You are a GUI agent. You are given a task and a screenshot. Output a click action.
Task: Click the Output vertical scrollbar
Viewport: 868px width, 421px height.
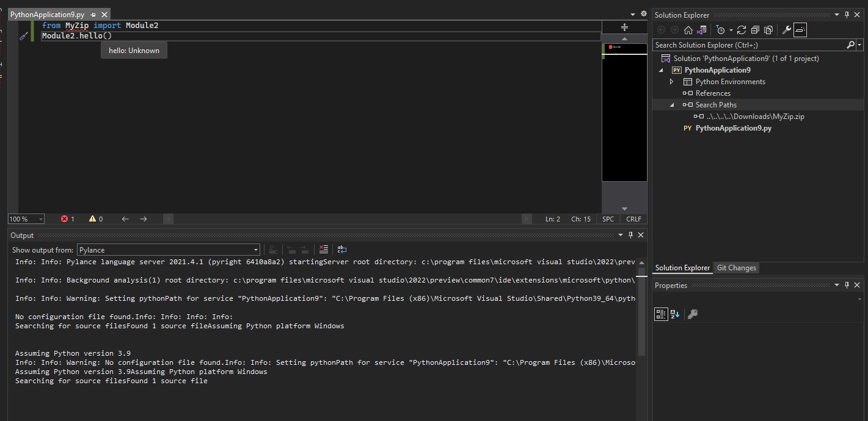pyautogui.click(x=641, y=311)
